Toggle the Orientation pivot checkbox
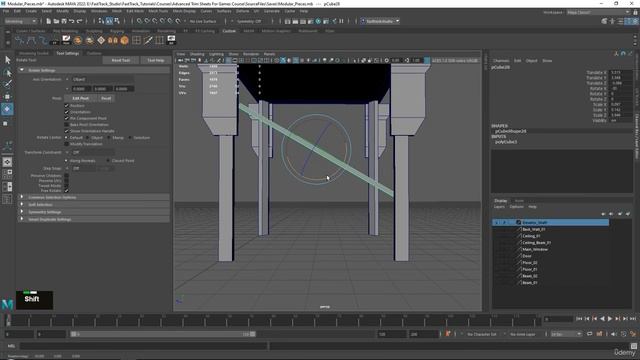 pyautogui.click(x=67, y=112)
